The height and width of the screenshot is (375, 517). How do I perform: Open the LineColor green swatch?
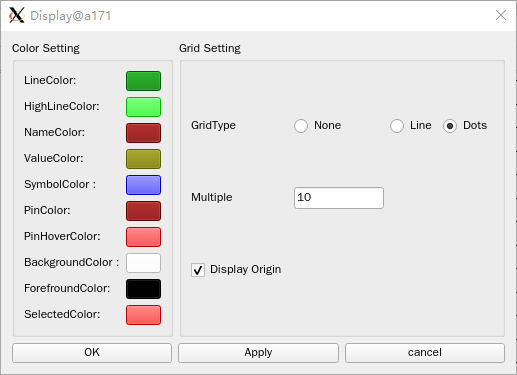(x=143, y=81)
